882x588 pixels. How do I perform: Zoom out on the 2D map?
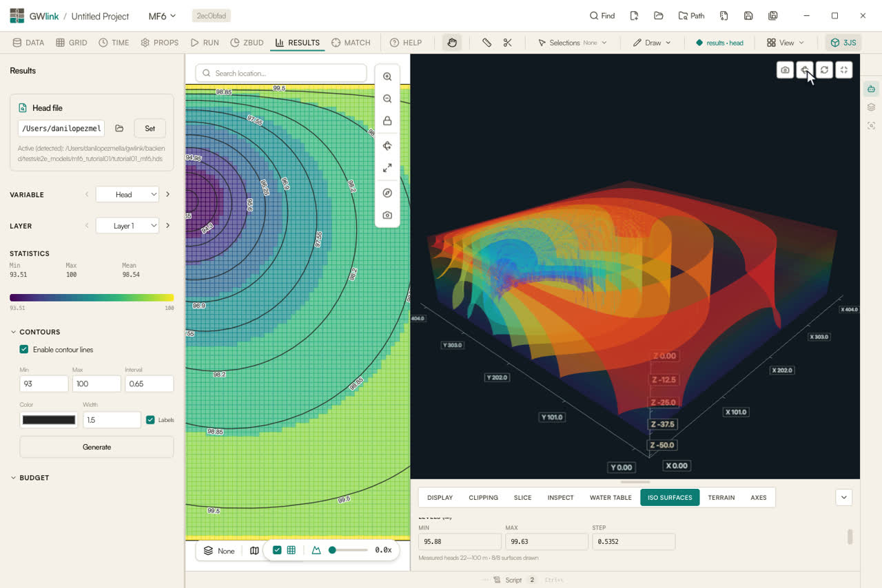click(x=387, y=99)
